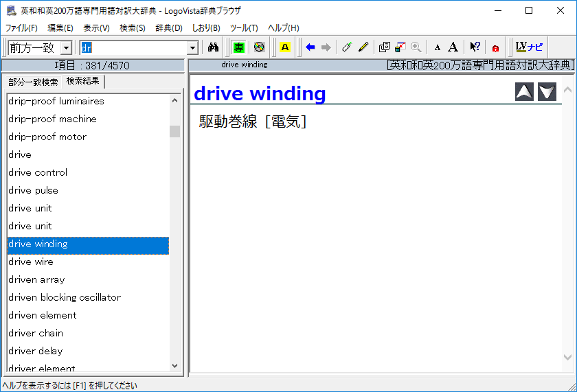577x392 pixels.
Task: Click results list scrollbar down arrow
Action: 174,365
